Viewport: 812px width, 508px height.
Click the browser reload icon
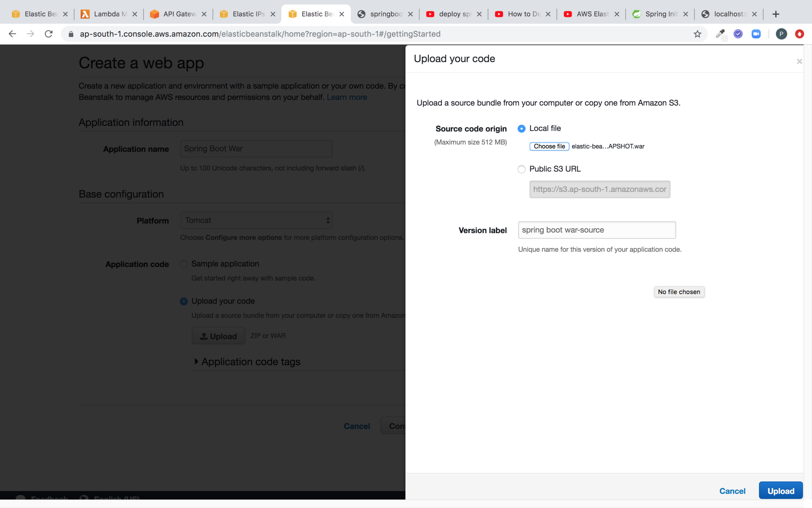tap(48, 34)
